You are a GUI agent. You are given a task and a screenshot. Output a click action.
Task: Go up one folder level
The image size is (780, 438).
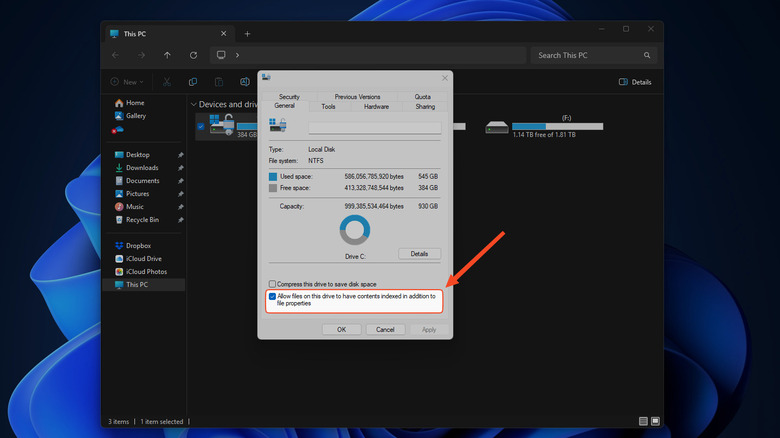tap(167, 55)
